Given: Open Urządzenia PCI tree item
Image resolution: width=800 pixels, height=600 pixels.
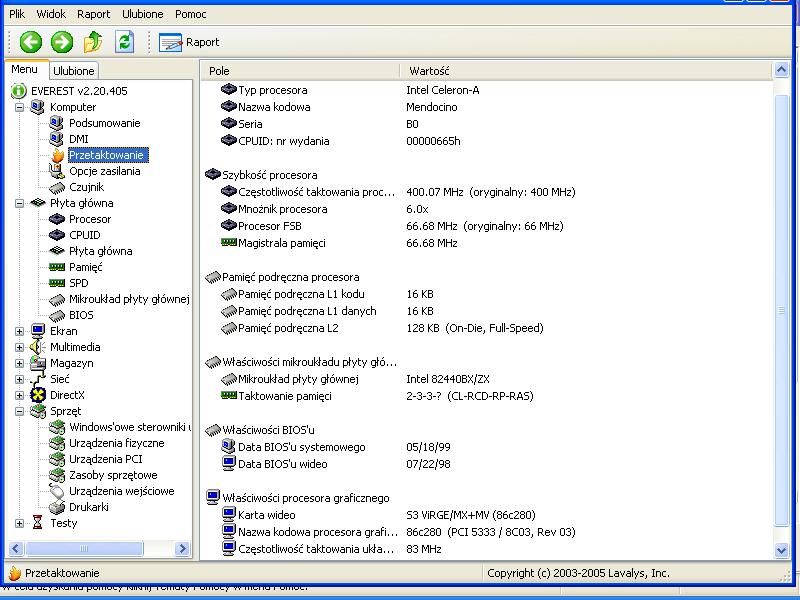Looking at the screenshot, I should (x=96, y=459).
